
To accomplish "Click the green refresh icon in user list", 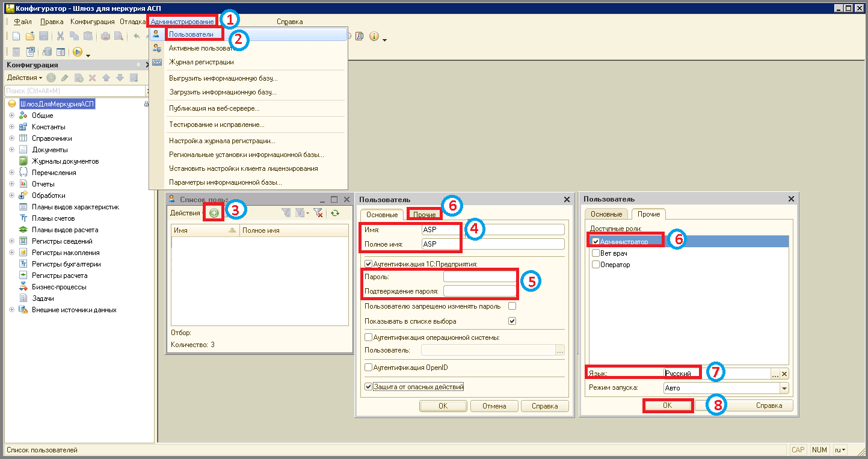I will click(x=335, y=213).
